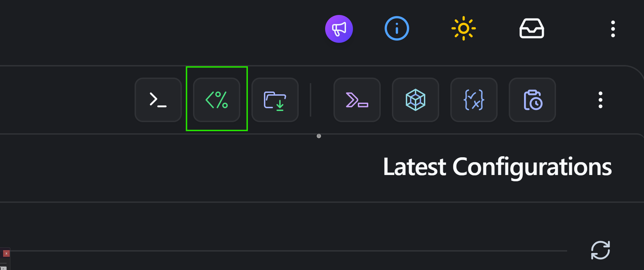
Task: Toggle light theme with the sun icon
Action: 464,29
